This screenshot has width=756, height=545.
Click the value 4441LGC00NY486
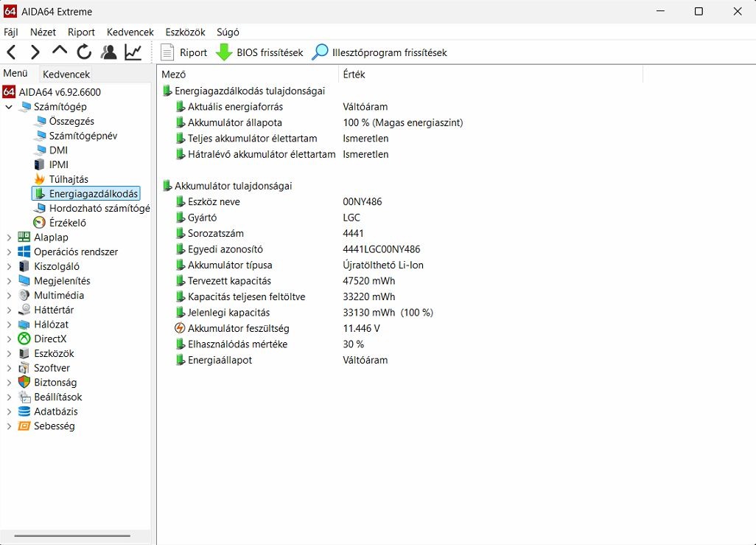(382, 249)
